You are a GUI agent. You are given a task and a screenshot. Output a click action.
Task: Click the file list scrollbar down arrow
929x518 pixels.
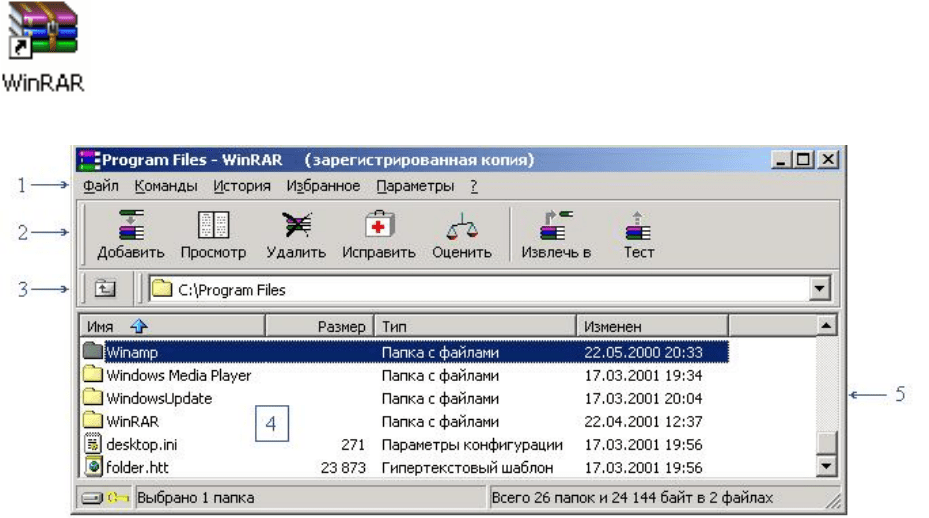(826, 466)
